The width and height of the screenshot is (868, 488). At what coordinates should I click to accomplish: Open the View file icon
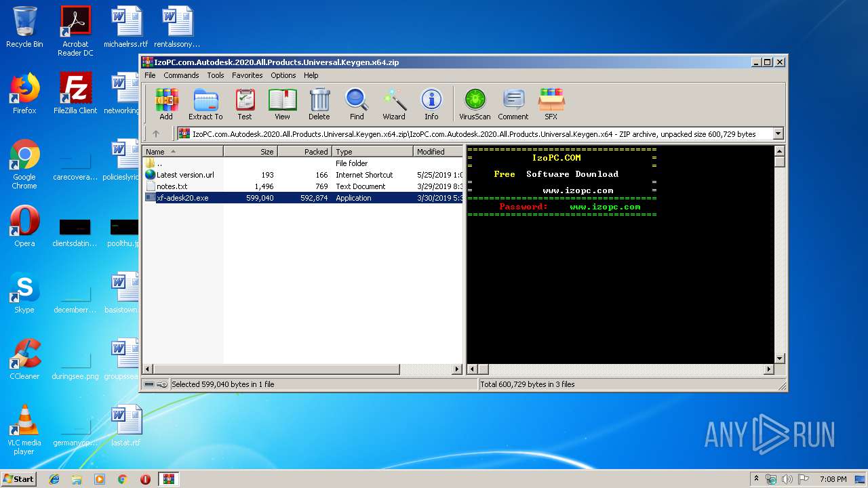(282, 104)
